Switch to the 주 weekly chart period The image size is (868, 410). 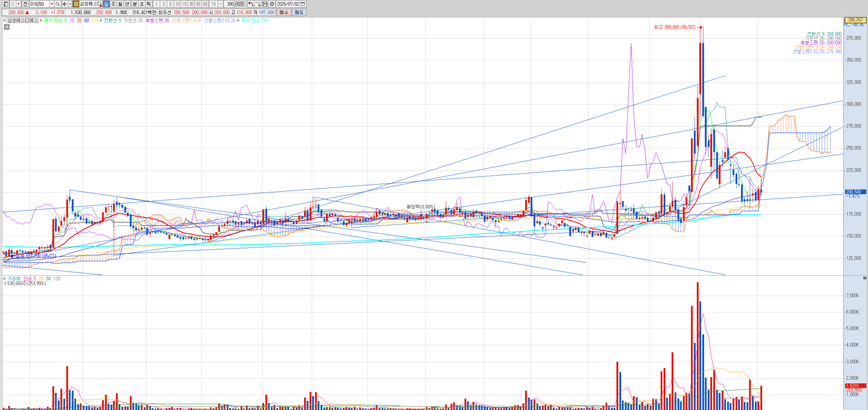(113, 4)
